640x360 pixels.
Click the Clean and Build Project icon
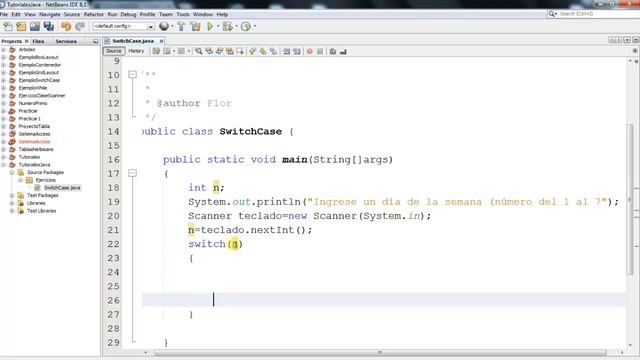coord(195,27)
